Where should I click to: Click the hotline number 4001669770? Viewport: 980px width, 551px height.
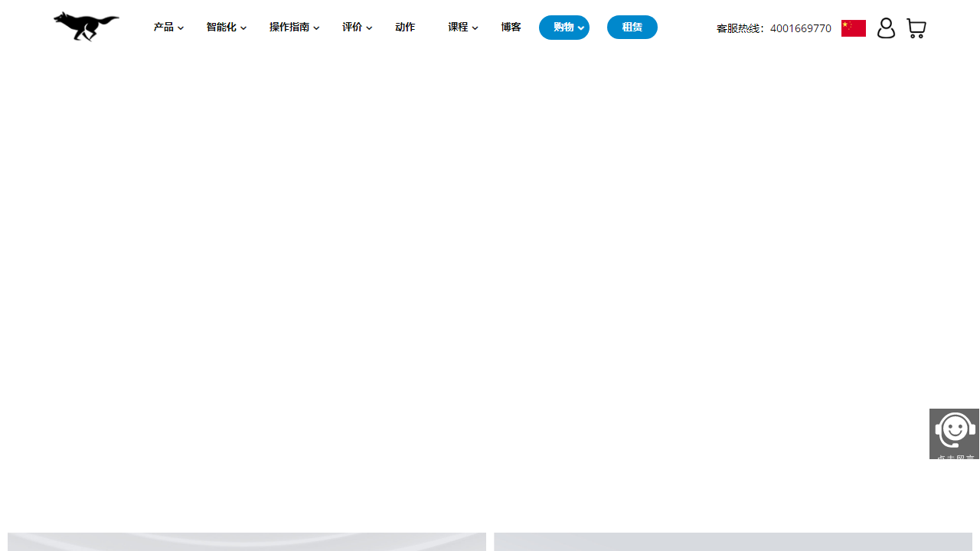(801, 28)
